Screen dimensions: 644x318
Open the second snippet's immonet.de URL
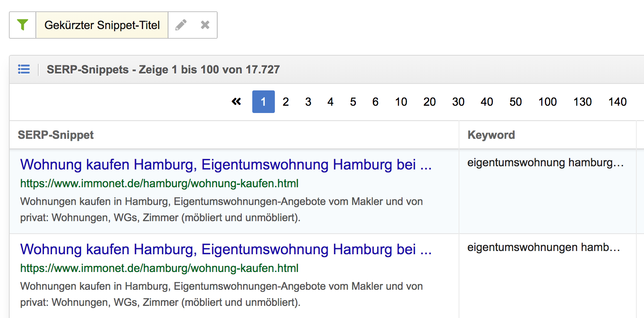pos(159,268)
